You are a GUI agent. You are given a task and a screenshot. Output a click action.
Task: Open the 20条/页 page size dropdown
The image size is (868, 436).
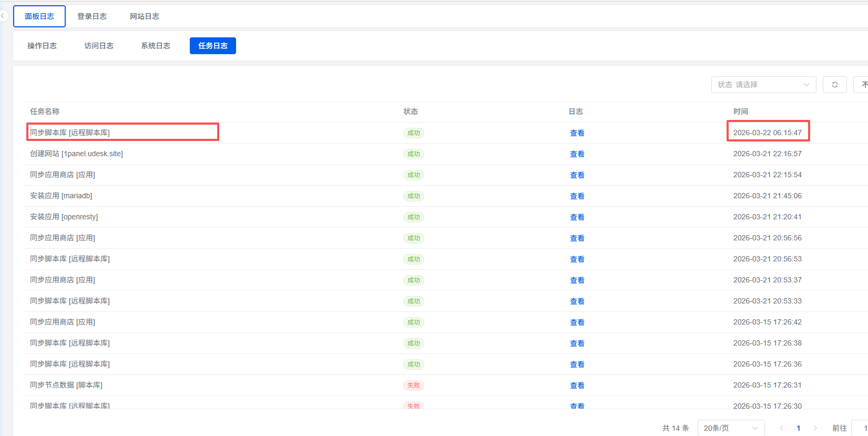pos(730,428)
